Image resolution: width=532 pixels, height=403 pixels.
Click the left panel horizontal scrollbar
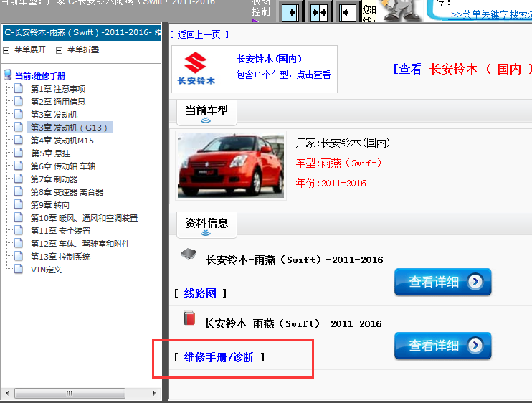coord(69,394)
